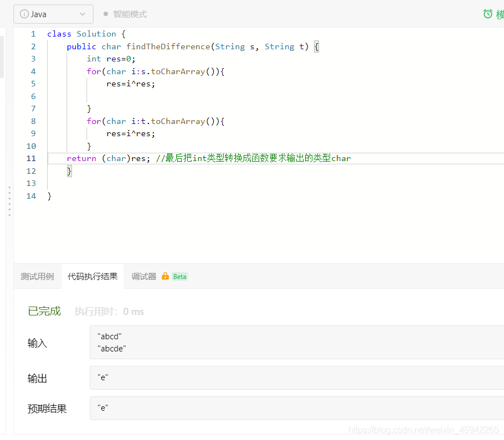The width and height of the screenshot is (504, 440).
Task: Click the highlighted closing brace on line 12
Action: click(x=69, y=171)
